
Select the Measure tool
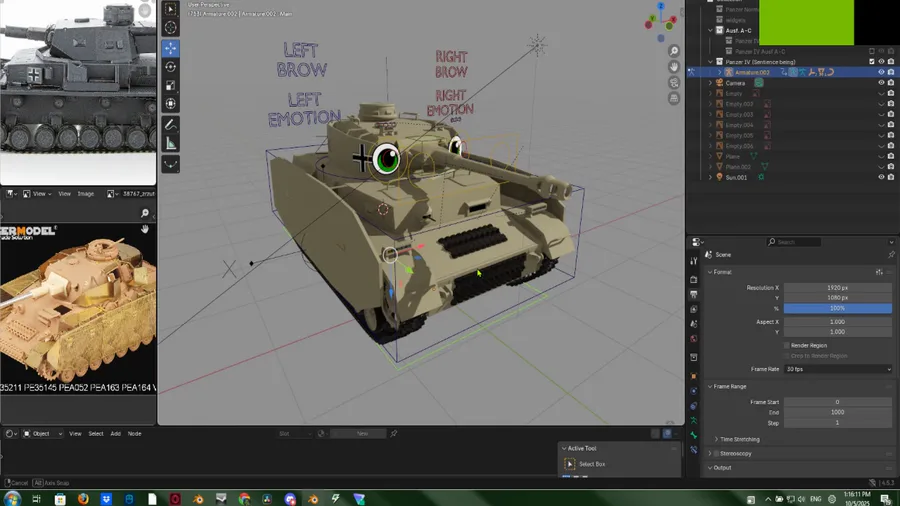pos(170,143)
